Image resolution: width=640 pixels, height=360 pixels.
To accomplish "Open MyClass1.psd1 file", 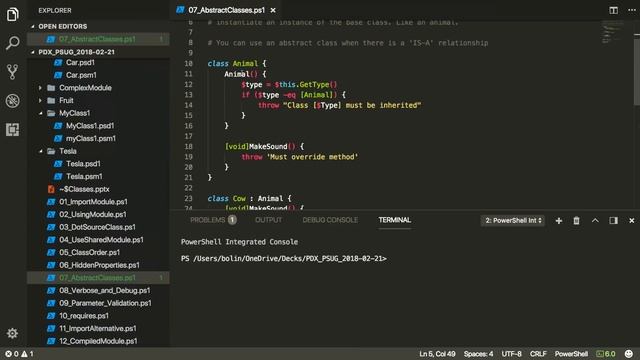I will (x=90, y=126).
